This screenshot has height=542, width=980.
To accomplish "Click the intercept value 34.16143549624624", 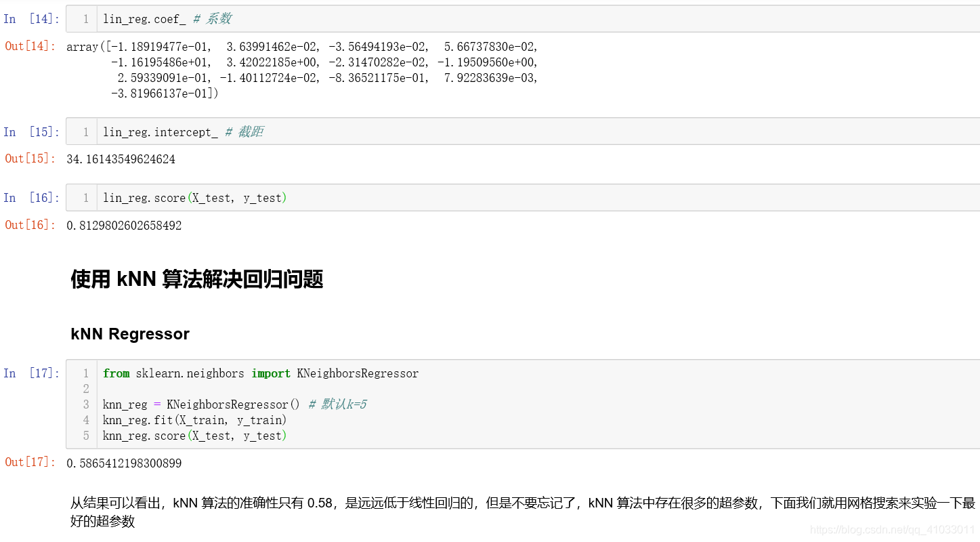I will point(121,159).
